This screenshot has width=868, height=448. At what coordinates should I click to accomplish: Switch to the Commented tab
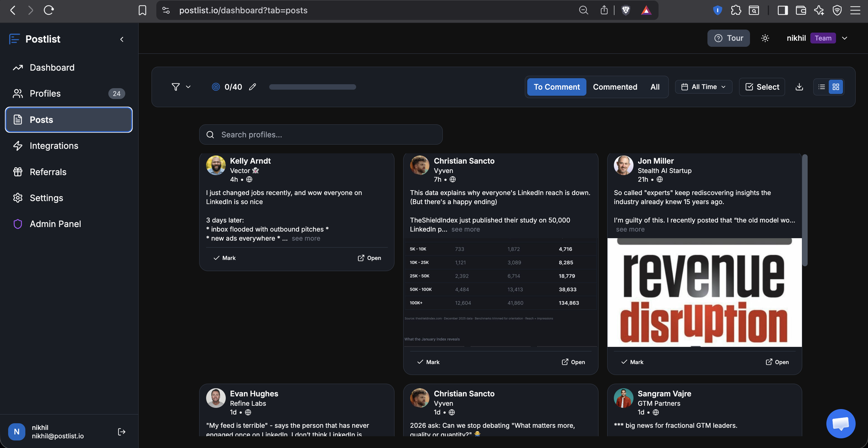(614, 87)
